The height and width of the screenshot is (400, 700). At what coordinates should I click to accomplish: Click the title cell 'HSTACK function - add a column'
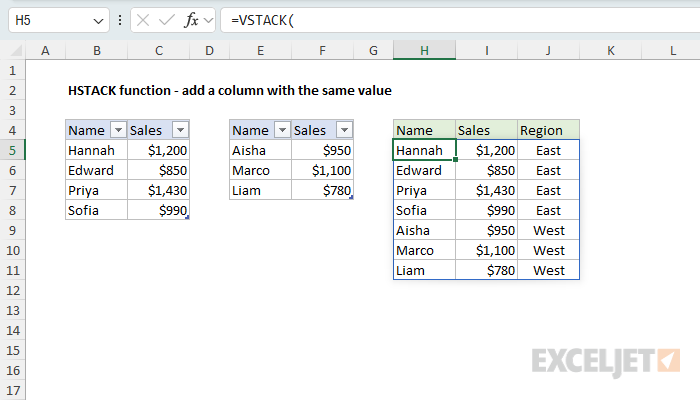tap(229, 91)
